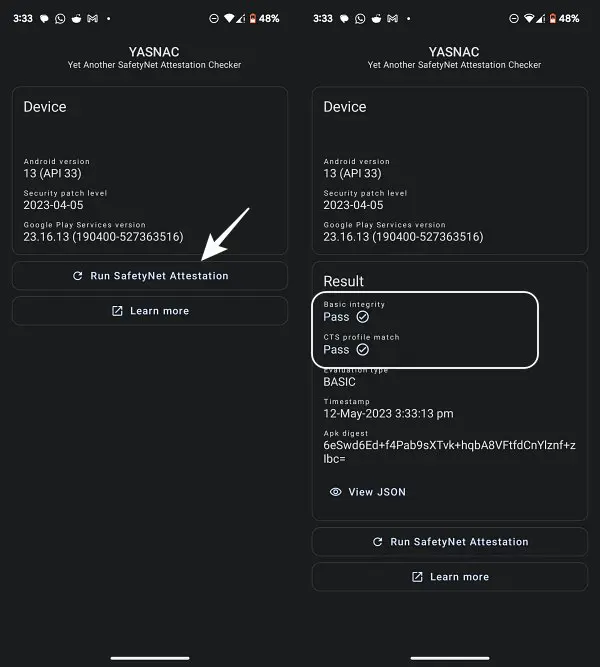Run SafetyNet Attestation again on right screen

click(450, 542)
